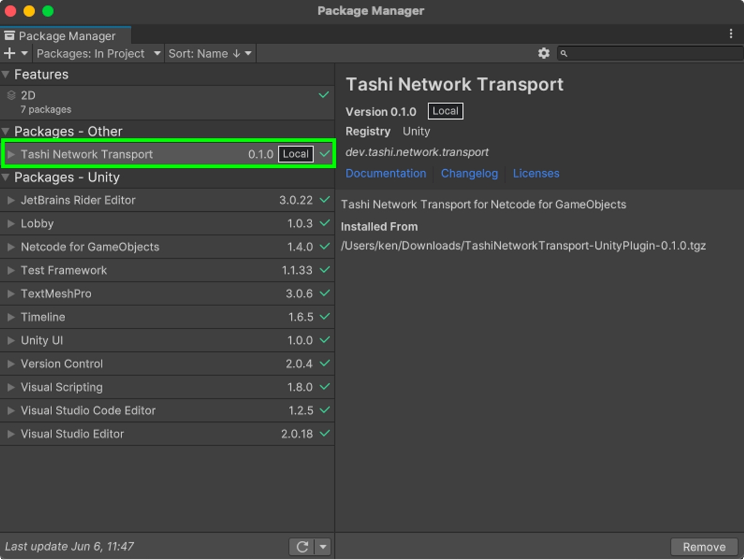This screenshot has height=560, width=744.
Task: Click the checkmark beside JetBrains Rider Editor
Action: [324, 200]
